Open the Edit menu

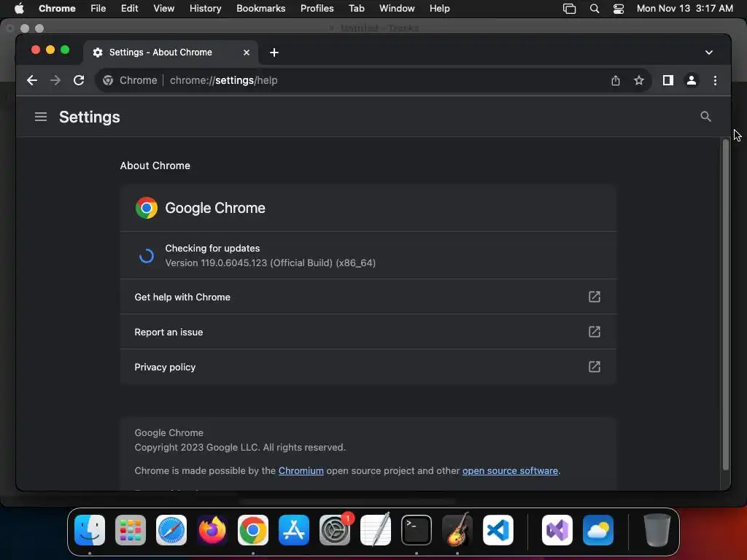129,9
